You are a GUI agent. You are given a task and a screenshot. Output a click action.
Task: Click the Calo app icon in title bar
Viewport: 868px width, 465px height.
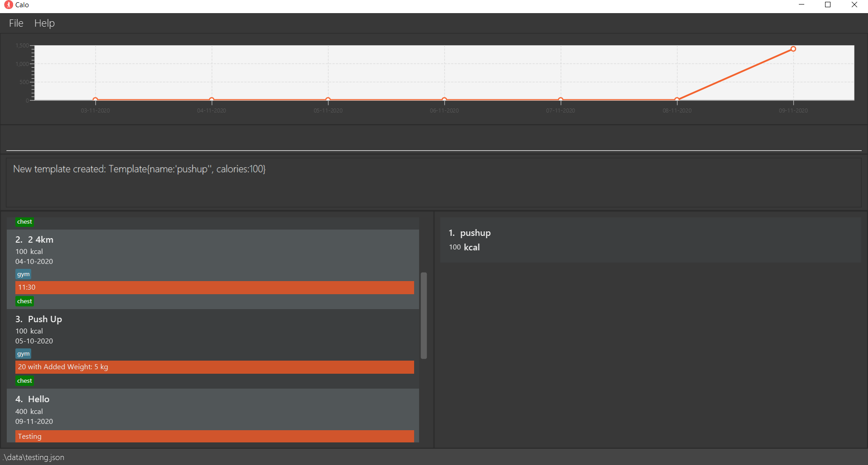point(8,5)
